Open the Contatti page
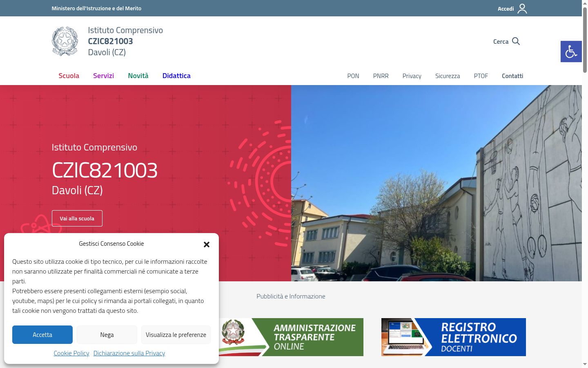Image resolution: width=588 pixels, height=368 pixels. coord(512,76)
